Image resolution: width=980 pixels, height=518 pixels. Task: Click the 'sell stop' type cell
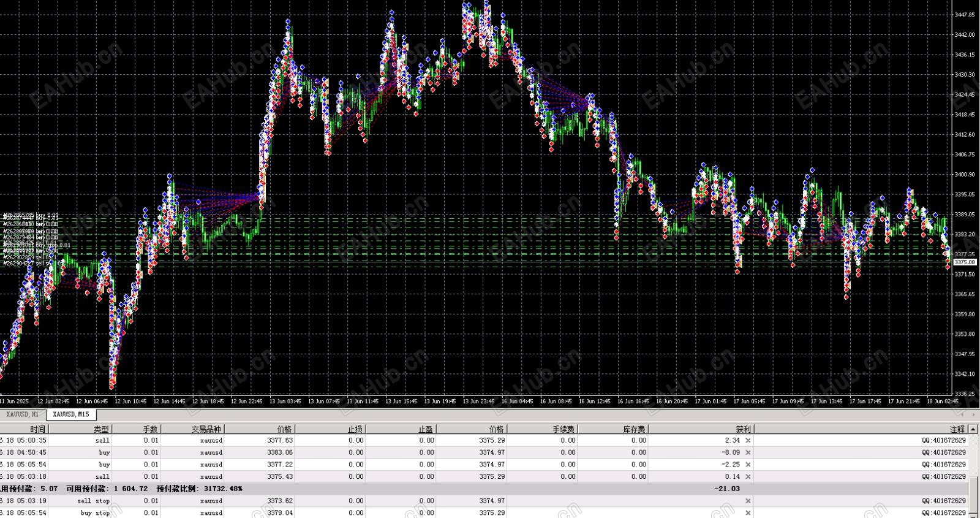tap(93, 501)
